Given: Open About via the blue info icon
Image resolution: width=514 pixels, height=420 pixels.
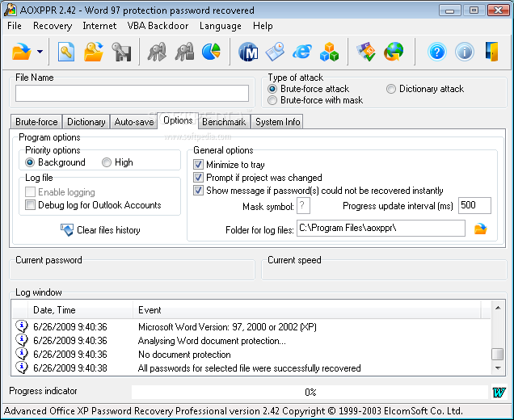Looking at the screenshot, I should coord(465,52).
